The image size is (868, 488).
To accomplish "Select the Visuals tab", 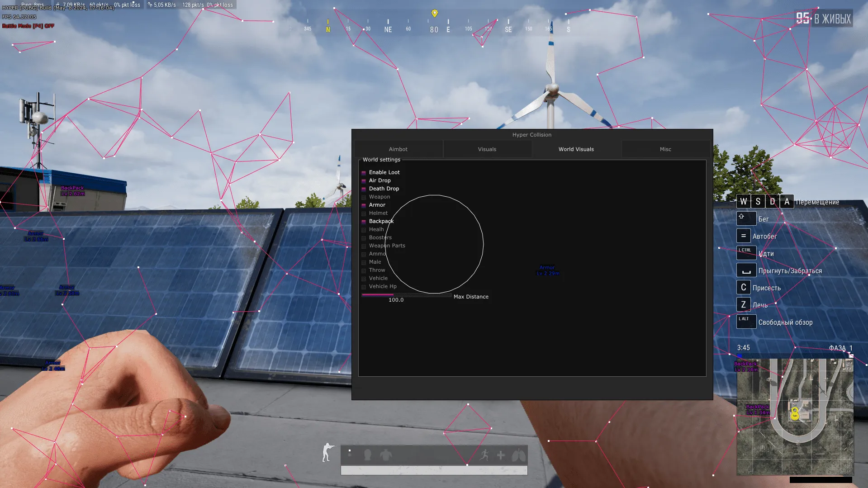I will (x=487, y=149).
